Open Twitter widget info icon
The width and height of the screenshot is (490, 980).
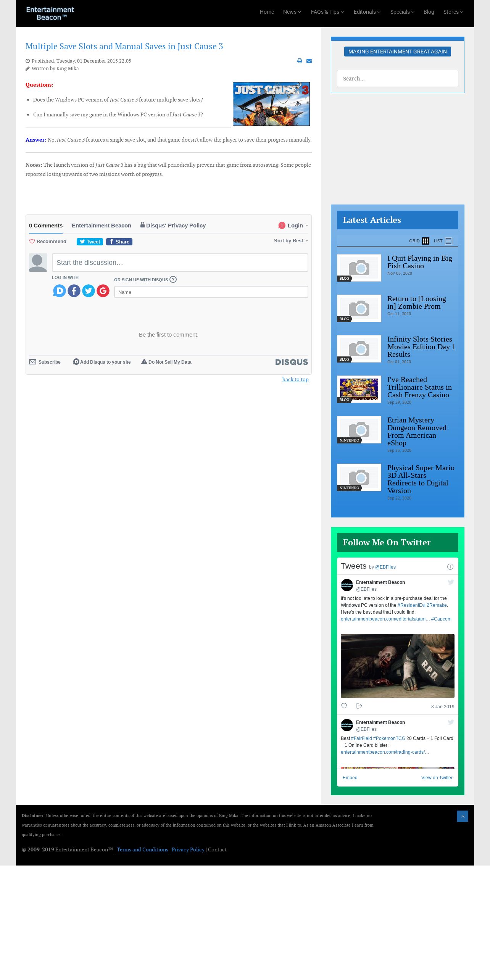(450, 567)
